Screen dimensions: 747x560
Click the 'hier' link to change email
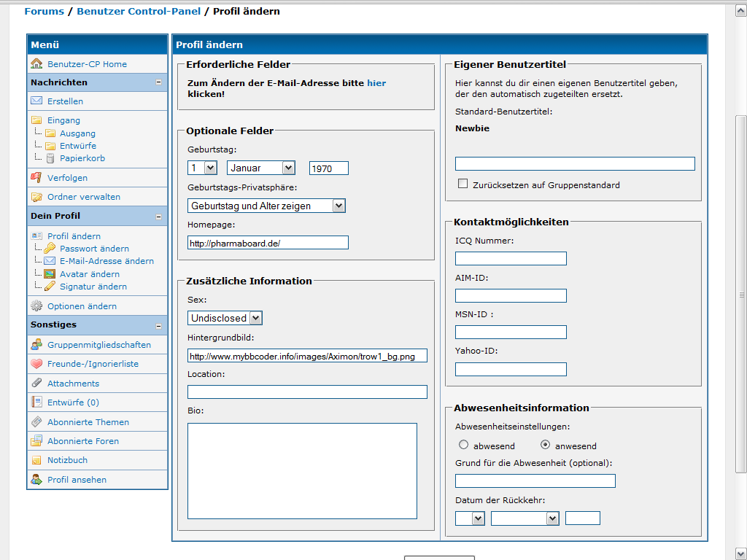coord(376,83)
